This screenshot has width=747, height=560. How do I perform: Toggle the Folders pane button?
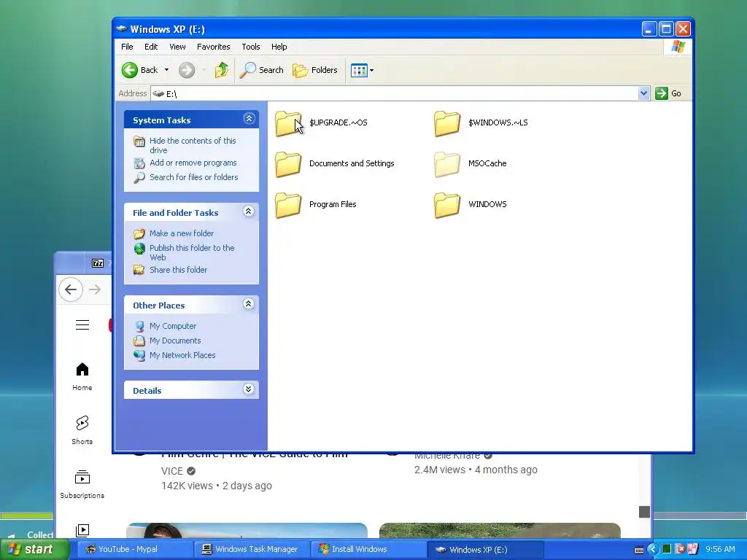pos(315,70)
